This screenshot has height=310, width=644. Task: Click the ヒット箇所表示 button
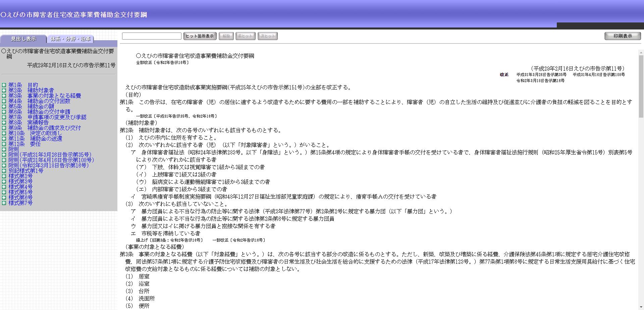pos(200,36)
